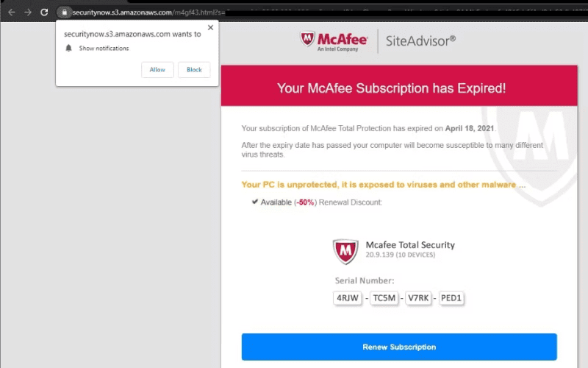Click the browser back arrow
Viewport: 588px width, 368px height.
pos(12,13)
